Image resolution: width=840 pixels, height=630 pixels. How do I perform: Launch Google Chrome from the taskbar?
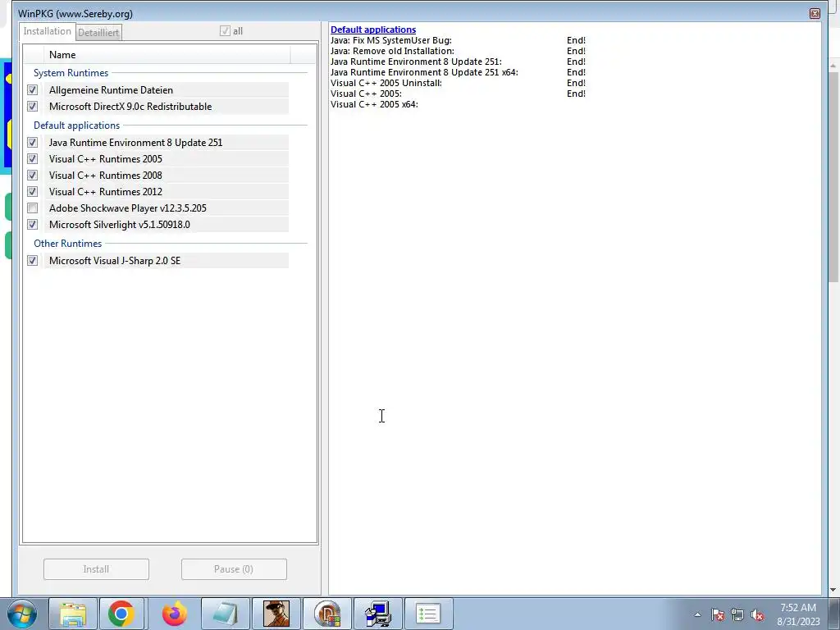(121, 614)
